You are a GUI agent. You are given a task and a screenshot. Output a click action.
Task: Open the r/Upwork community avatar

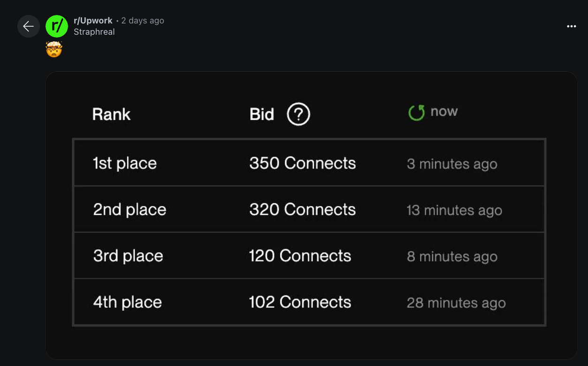coord(57,26)
